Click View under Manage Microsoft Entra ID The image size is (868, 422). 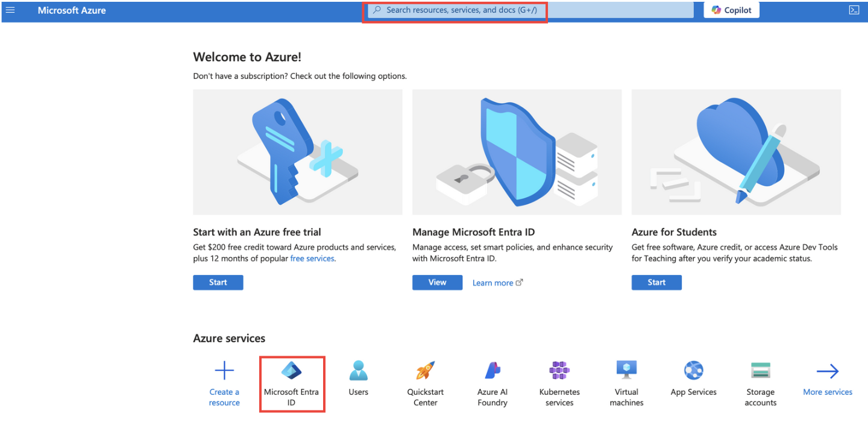[x=437, y=282]
